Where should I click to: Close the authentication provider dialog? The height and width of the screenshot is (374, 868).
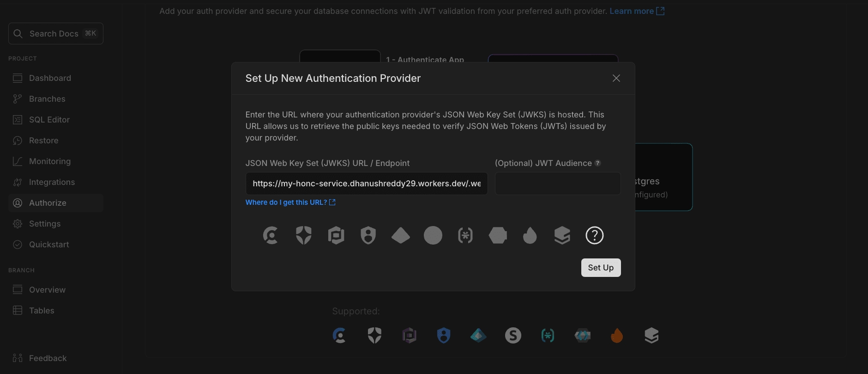tap(616, 78)
